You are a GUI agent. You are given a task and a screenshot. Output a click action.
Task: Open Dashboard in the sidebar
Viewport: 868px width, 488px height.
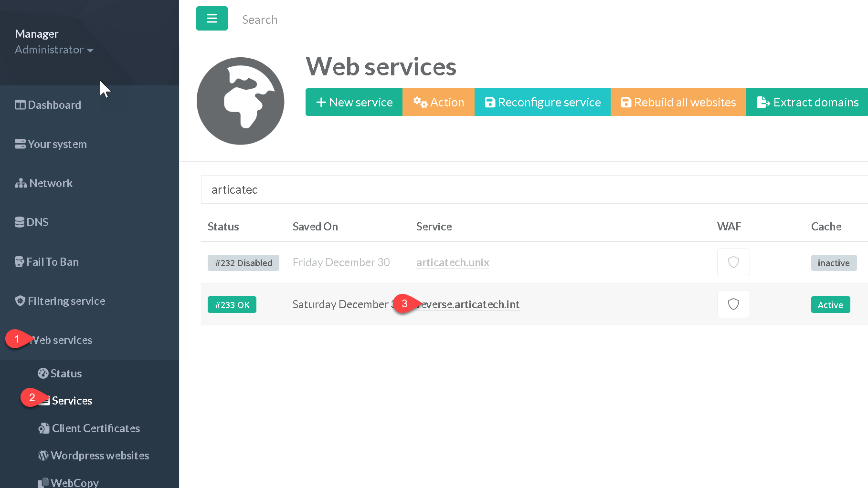[x=54, y=105]
